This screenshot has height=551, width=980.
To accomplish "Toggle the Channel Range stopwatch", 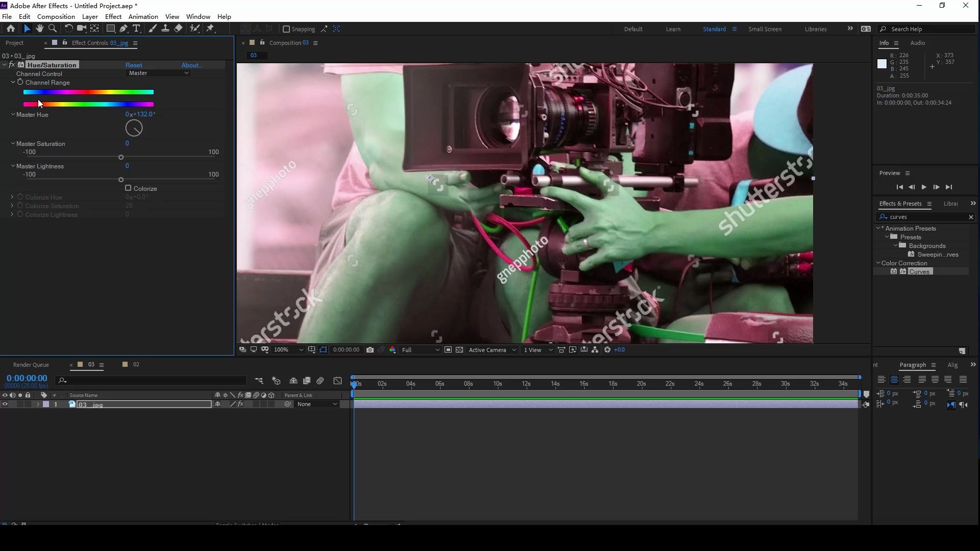I will click(20, 82).
